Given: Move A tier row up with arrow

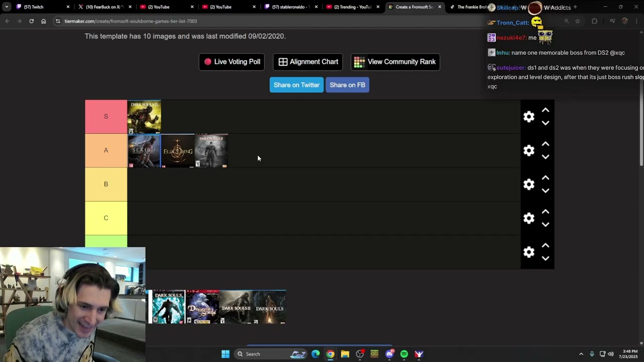Looking at the screenshot, I should click(x=545, y=144).
